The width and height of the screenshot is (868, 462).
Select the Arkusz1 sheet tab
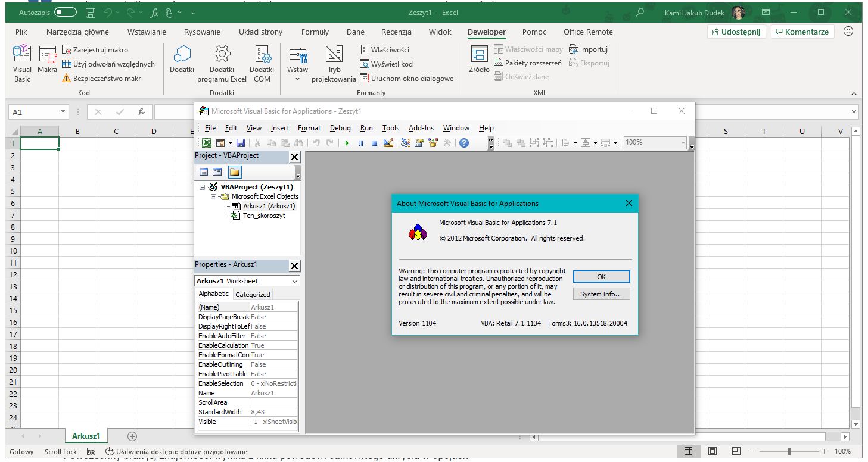[86, 435]
